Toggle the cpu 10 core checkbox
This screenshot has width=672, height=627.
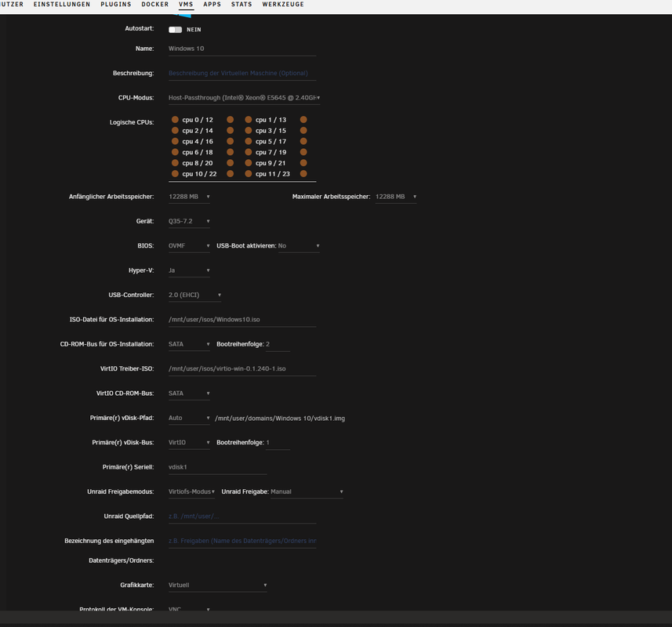175,173
